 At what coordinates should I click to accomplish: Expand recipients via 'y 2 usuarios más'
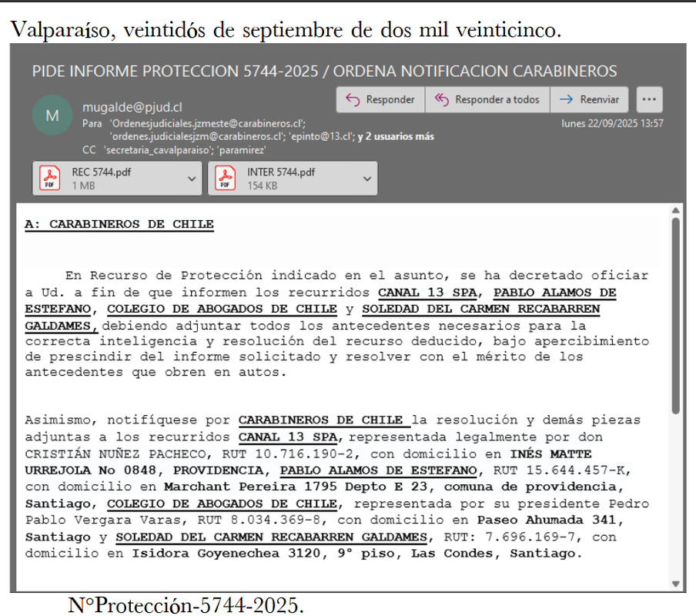point(396,137)
